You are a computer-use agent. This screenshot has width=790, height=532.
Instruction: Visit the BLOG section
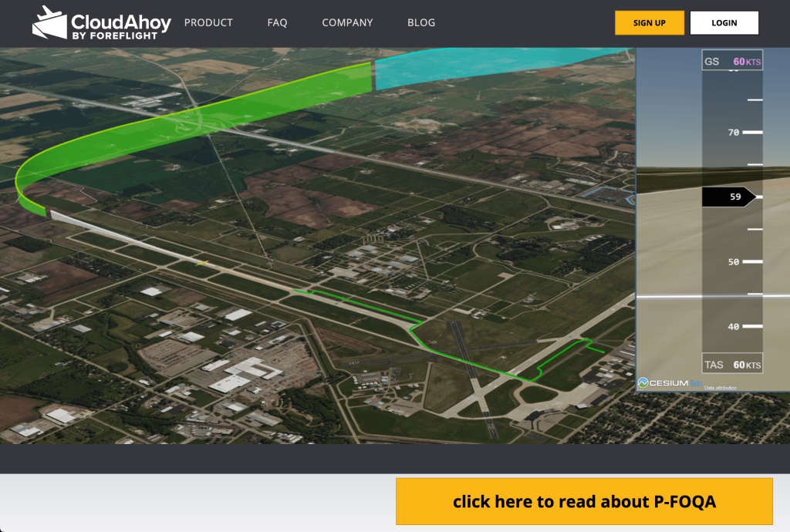[421, 23]
